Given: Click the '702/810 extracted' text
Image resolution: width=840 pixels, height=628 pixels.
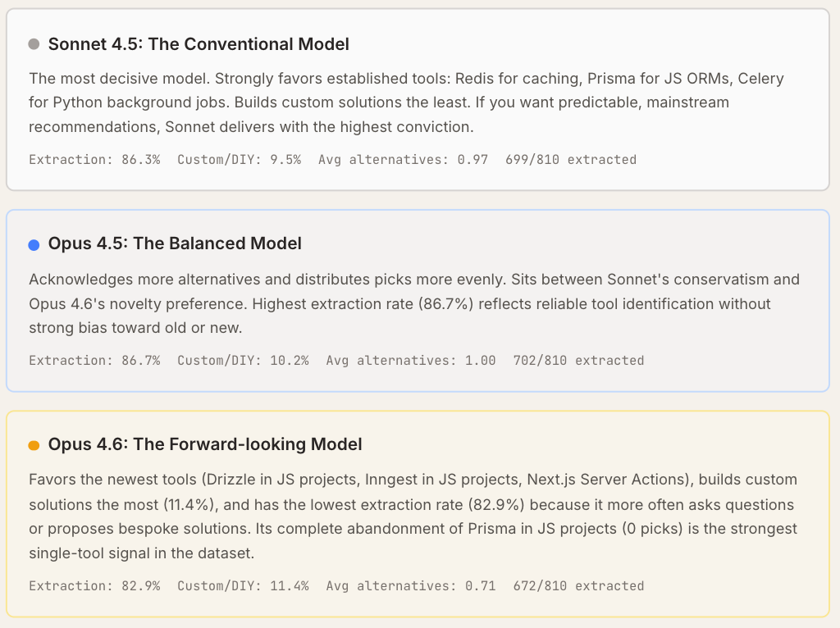Looking at the screenshot, I should click(578, 361).
